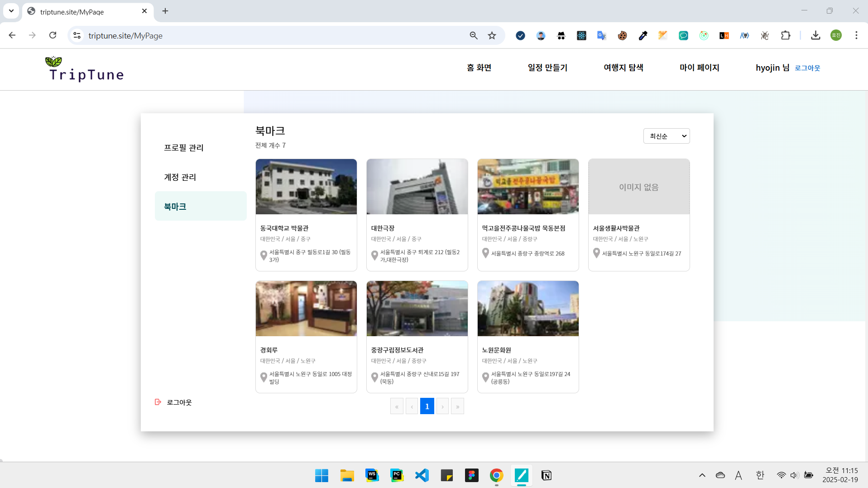Open the 동국대학교 박물관 thumbnail
868x488 pixels.
(x=306, y=187)
